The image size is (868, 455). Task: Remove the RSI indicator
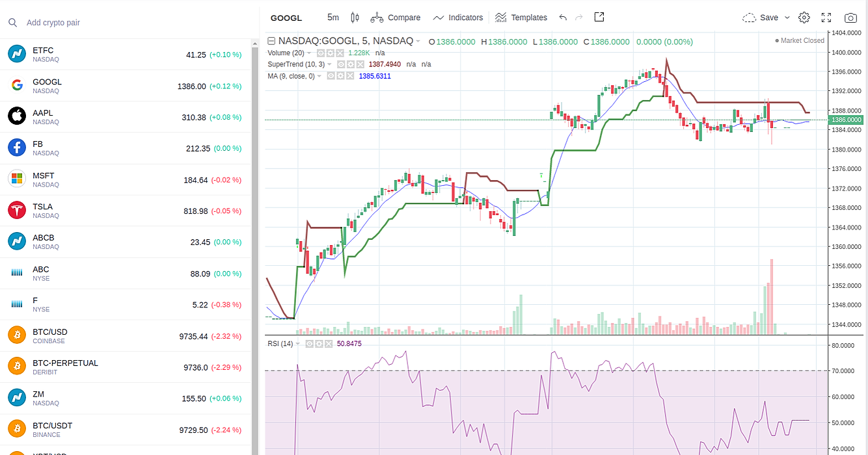coord(329,344)
